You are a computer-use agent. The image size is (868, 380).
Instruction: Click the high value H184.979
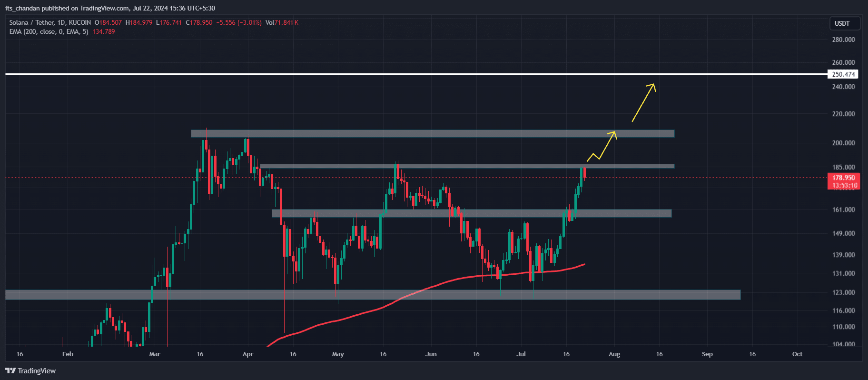(139, 22)
